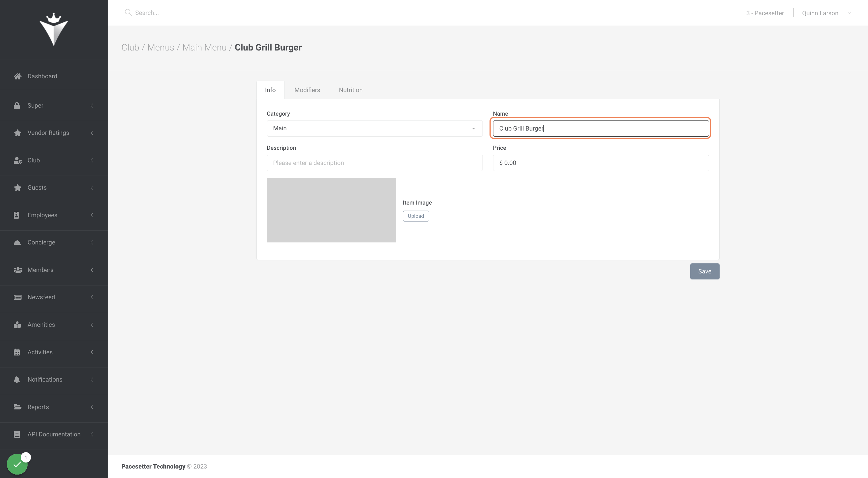
Task: Click the 3 - Pacesetter label
Action: pos(765,13)
